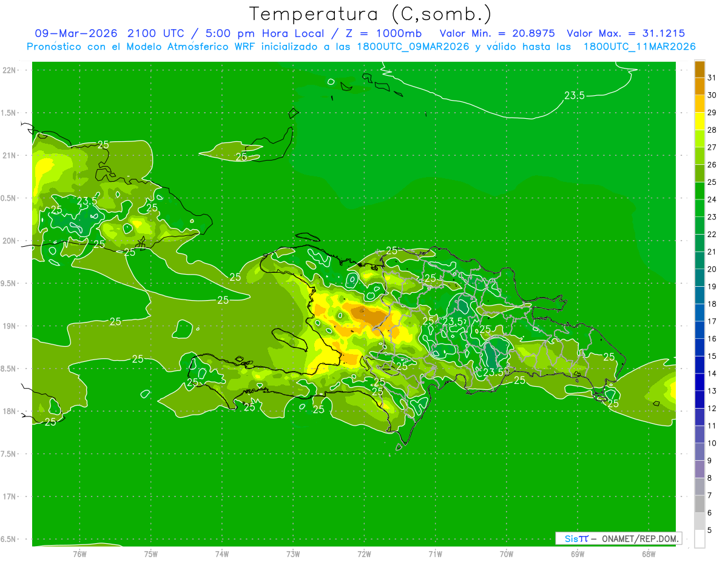Click the latitude axis label '17N'

pyautogui.click(x=8, y=497)
